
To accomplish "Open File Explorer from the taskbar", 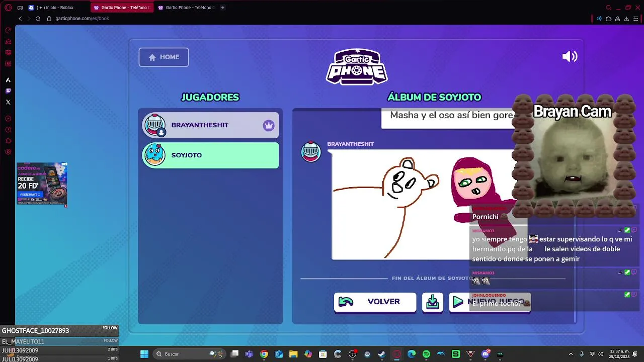I will click(x=293, y=354).
